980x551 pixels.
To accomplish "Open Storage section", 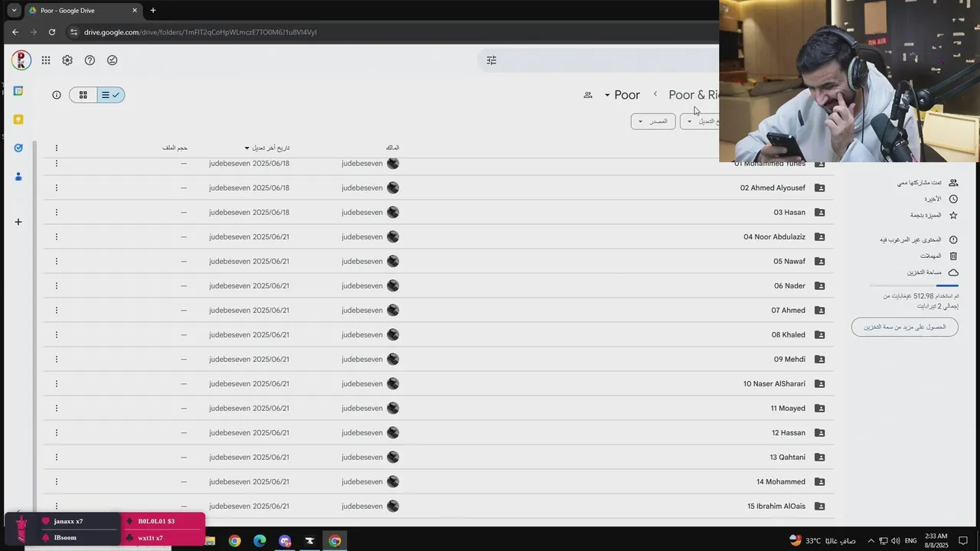I will 933,272.
